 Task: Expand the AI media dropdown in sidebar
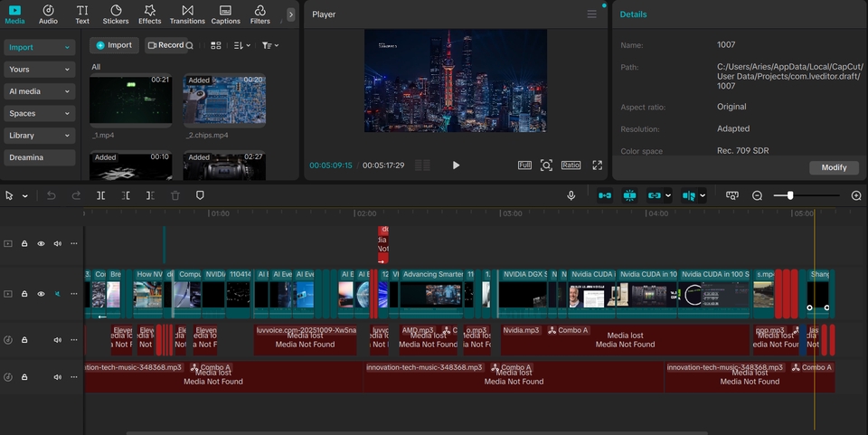coord(39,91)
